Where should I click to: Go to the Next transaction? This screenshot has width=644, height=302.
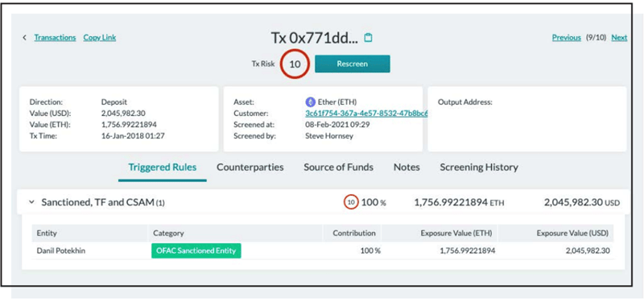coord(619,38)
